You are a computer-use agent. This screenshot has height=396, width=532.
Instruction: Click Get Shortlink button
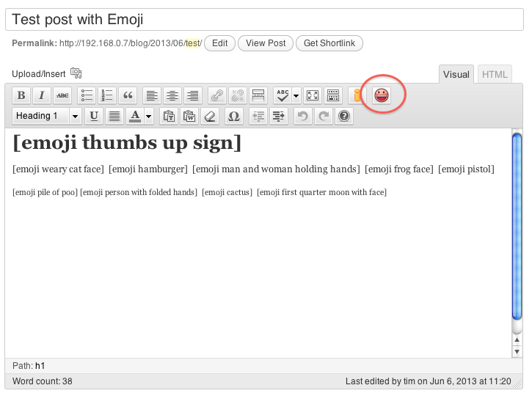coord(329,43)
